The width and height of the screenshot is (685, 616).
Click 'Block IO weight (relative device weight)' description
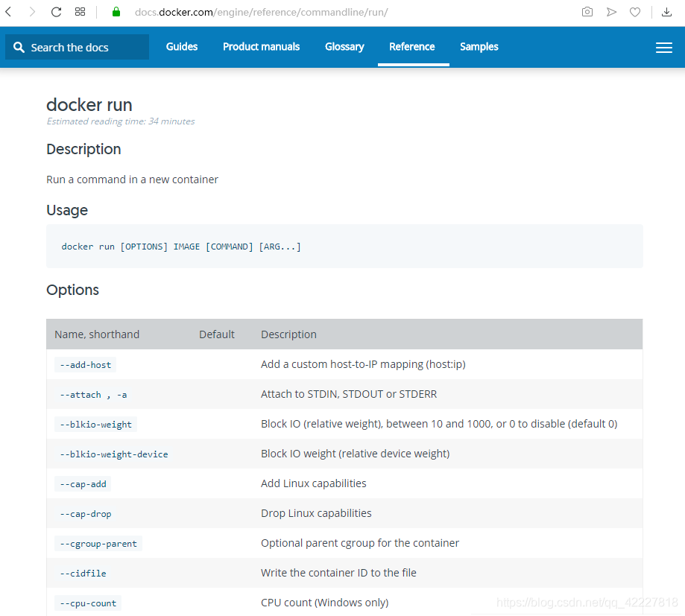[x=355, y=454]
